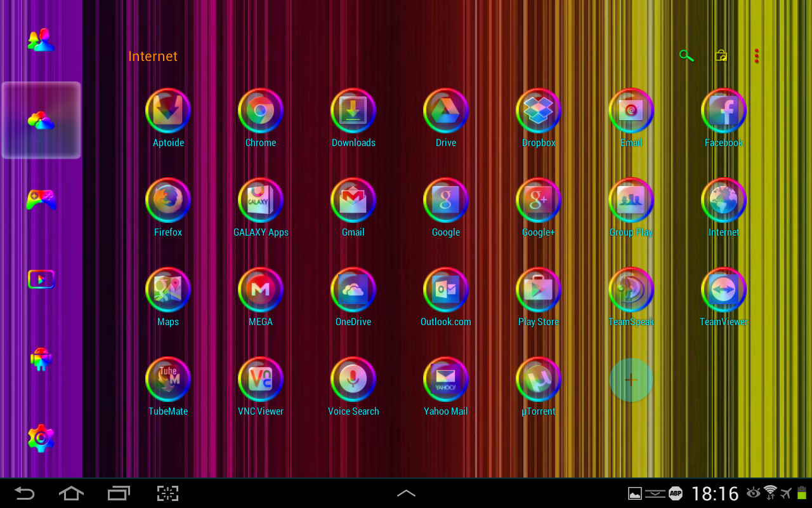Open the image notification icon
The height and width of the screenshot is (508, 812).
click(634, 493)
